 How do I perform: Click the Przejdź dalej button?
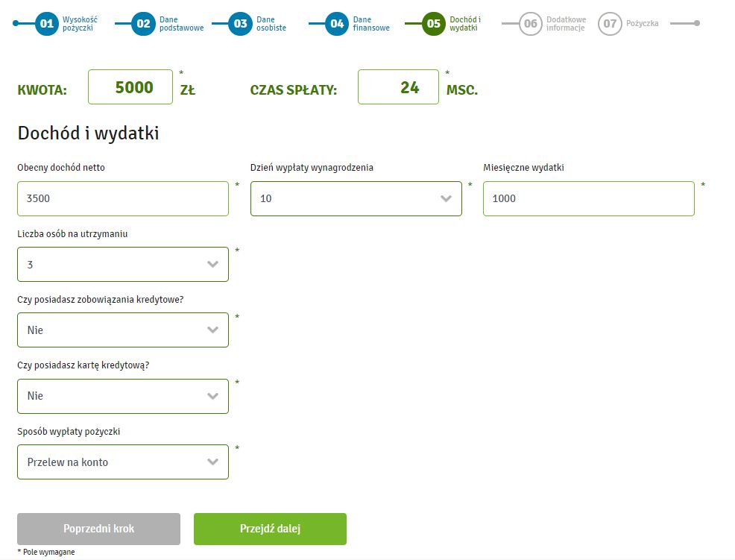(x=270, y=529)
